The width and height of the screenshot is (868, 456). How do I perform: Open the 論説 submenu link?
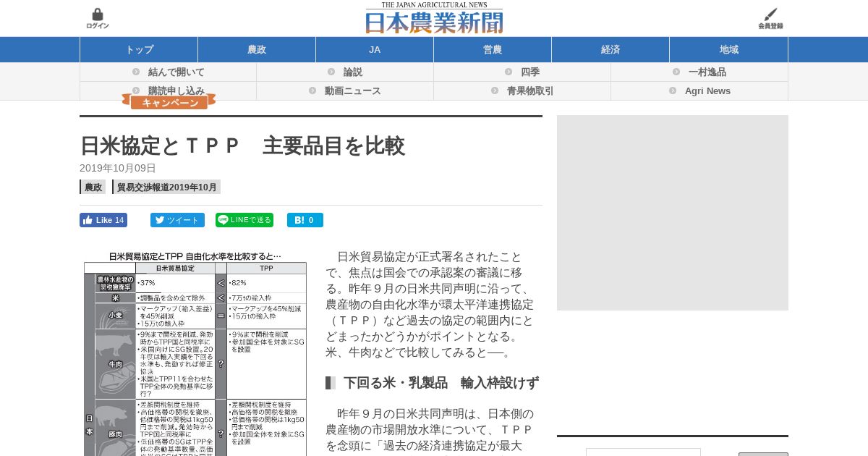pyautogui.click(x=353, y=72)
